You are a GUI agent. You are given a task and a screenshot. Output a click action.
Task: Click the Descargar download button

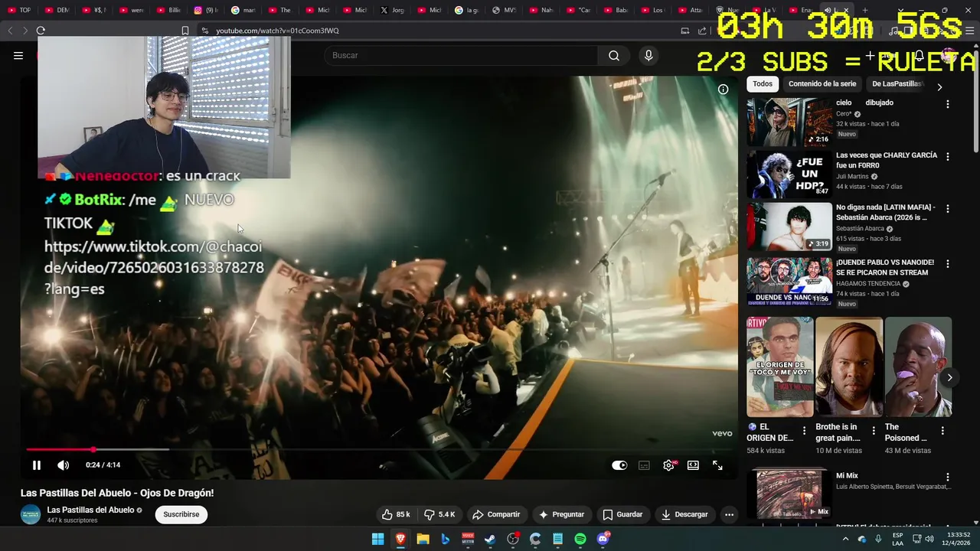(684, 514)
